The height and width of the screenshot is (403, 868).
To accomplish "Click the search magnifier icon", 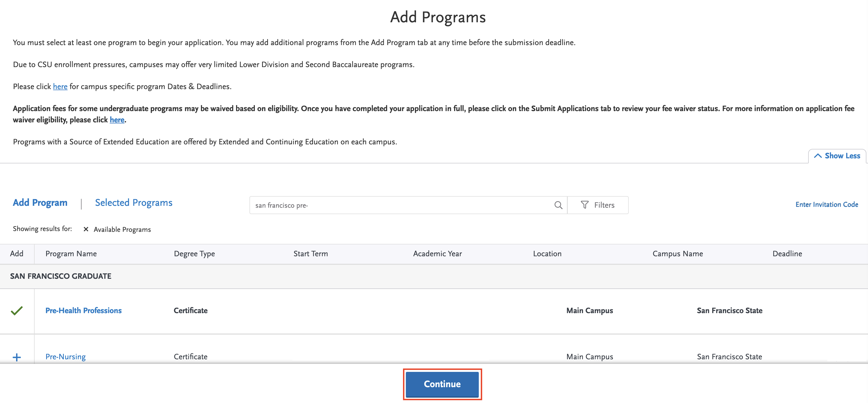I will click(558, 205).
